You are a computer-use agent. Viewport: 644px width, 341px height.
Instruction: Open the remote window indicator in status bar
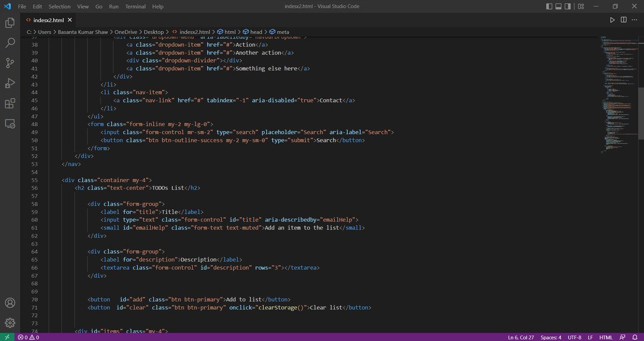coord(7,337)
